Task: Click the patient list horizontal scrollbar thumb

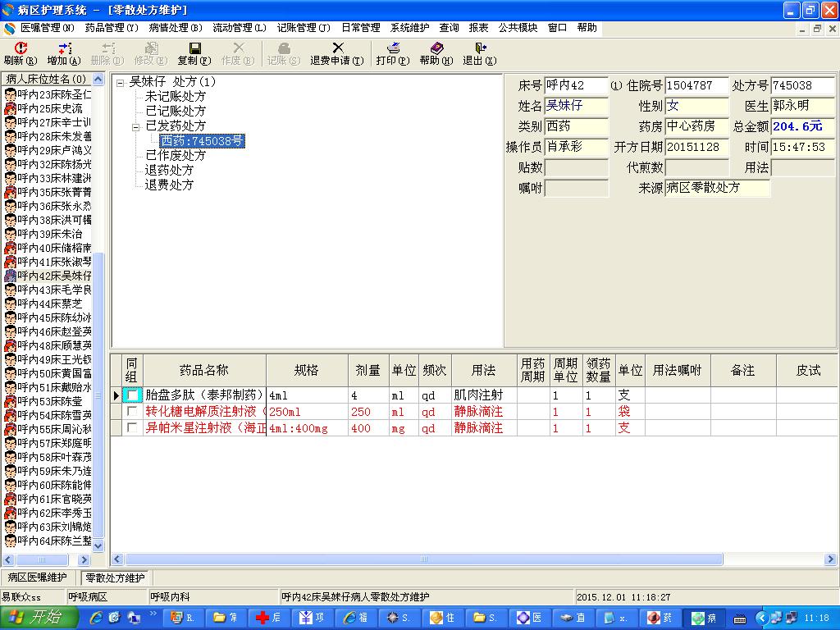Action: (42, 559)
